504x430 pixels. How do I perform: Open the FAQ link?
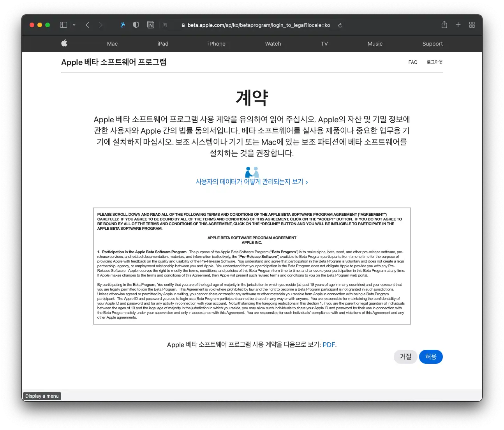(413, 62)
